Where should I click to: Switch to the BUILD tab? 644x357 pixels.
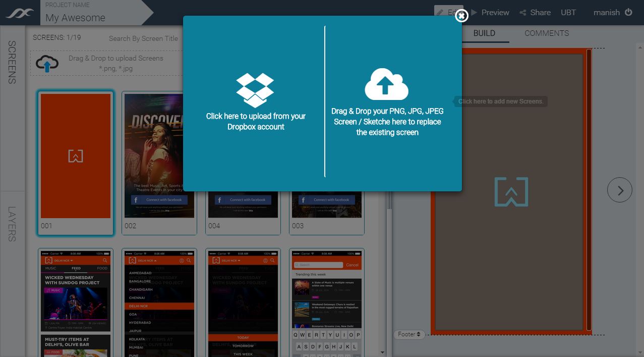point(484,33)
